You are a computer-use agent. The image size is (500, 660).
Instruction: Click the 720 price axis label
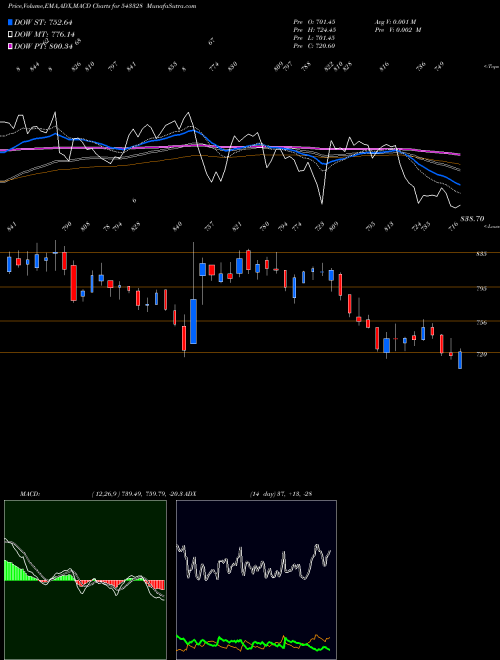tap(481, 354)
